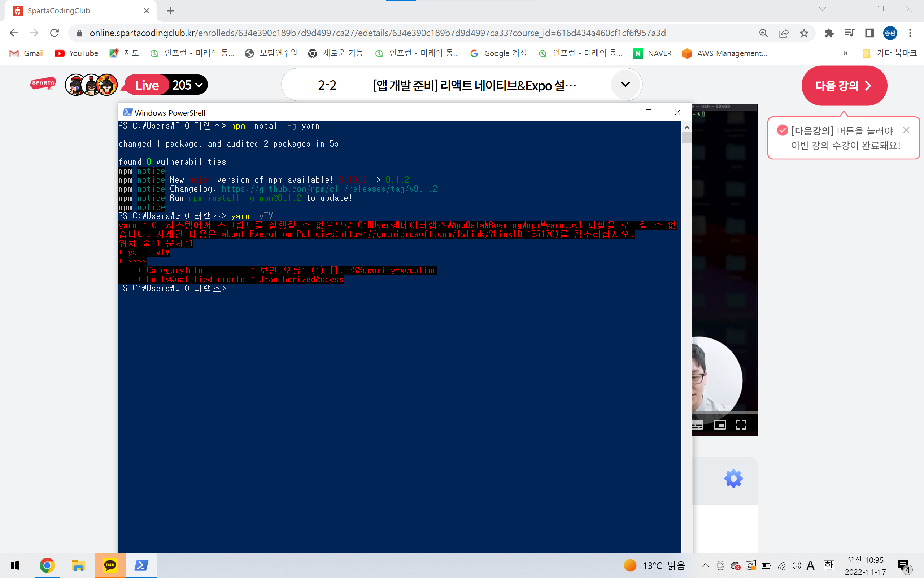
Task: Click the PowerShell taskbar icon
Action: coord(141,565)
